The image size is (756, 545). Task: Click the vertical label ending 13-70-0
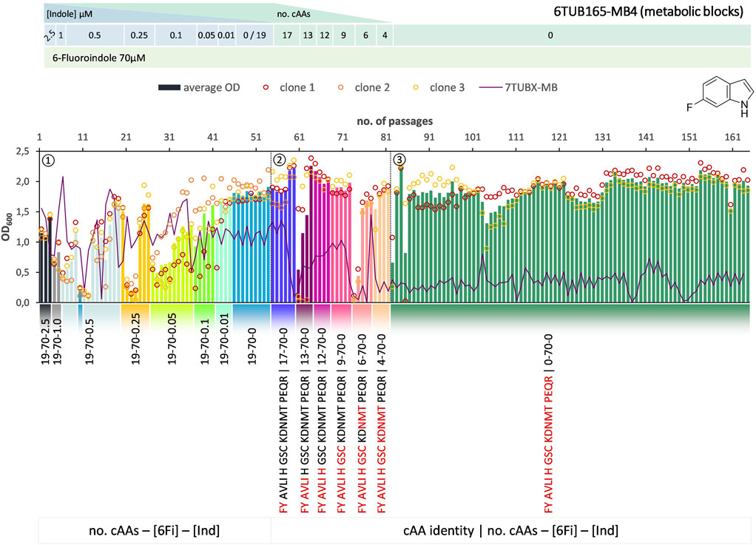point(305,421)
